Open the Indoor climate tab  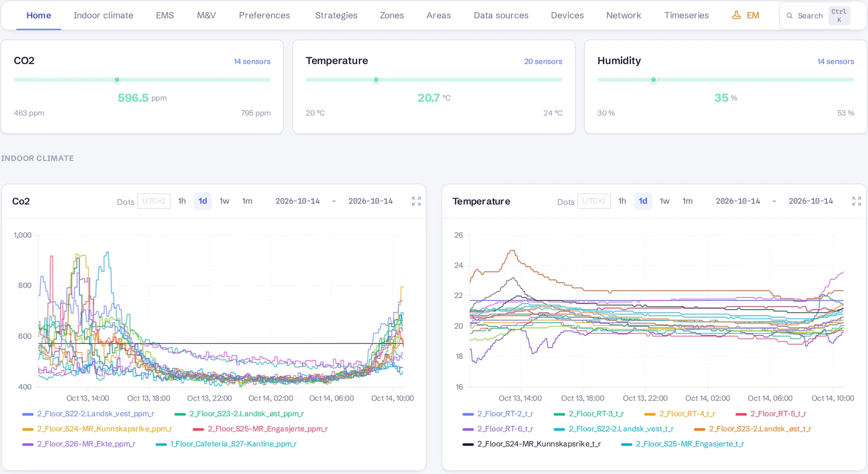coord(103,15)
